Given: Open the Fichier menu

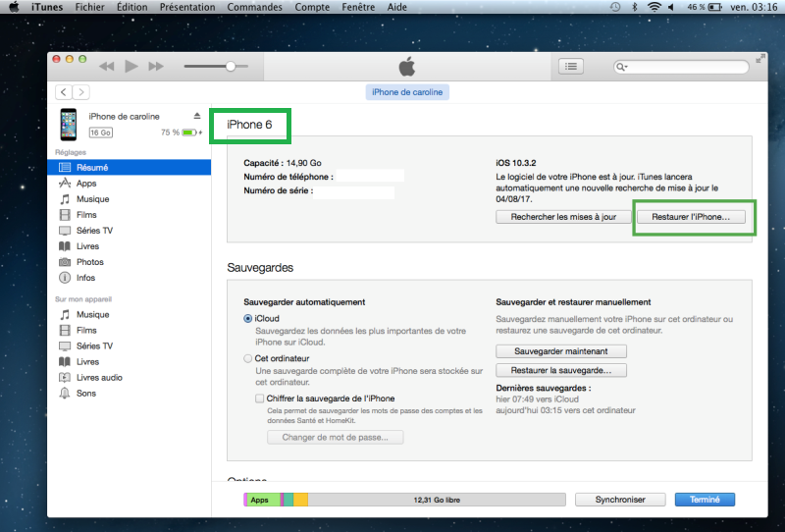Looking at the screenshot, I should tap(90, 7).
